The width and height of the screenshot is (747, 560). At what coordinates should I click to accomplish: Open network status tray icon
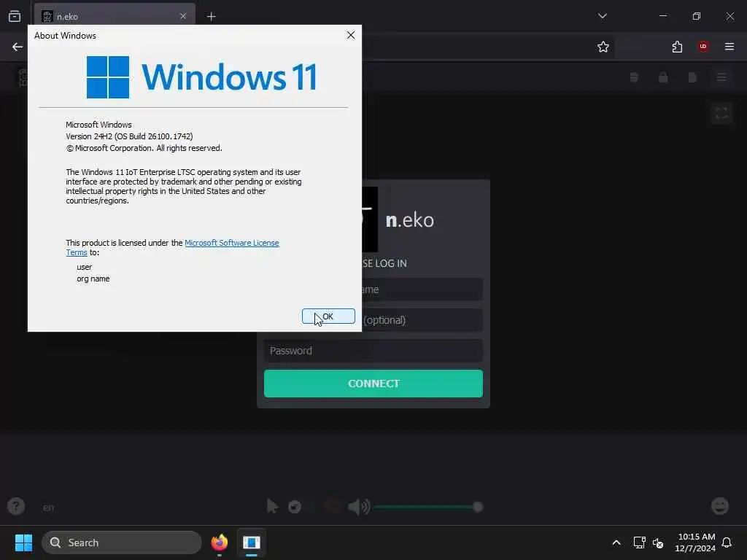click(639, 542)
